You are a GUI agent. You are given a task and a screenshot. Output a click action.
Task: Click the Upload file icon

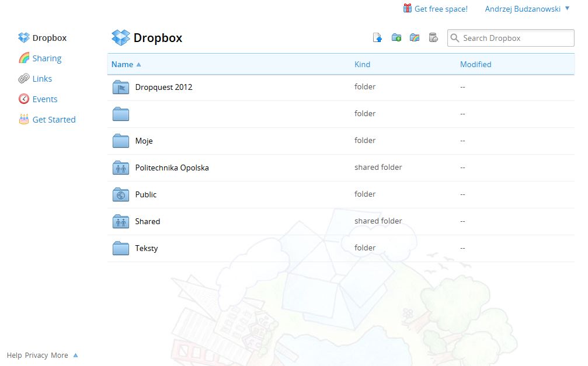coord(378,38)
